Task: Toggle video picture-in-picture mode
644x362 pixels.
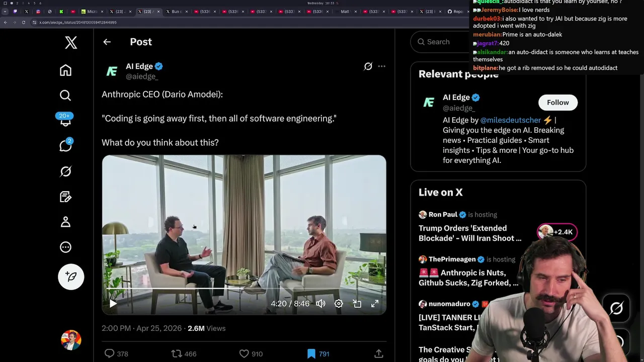Action: click(357, 304)
